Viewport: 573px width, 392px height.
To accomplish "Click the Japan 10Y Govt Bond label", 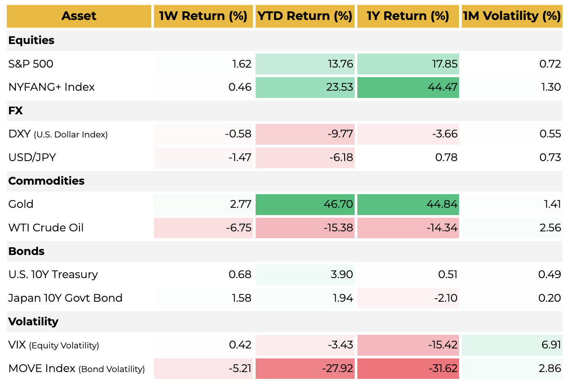I will [x=65, y=298].
